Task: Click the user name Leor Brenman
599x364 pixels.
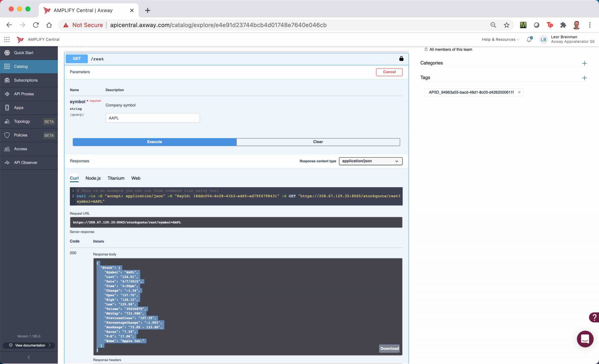Action: (x=564, y=37)
